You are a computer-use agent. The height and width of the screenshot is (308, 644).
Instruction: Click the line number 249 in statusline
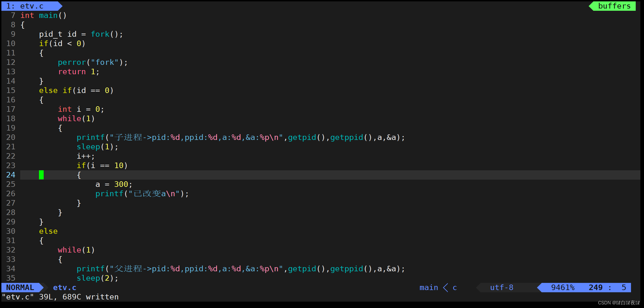(x=596, y=288)
